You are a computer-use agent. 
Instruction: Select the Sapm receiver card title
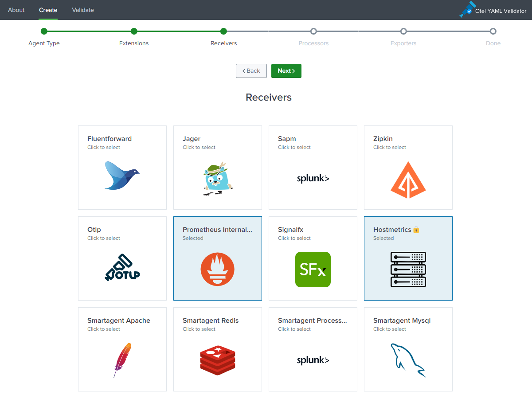tap(287, 139)
